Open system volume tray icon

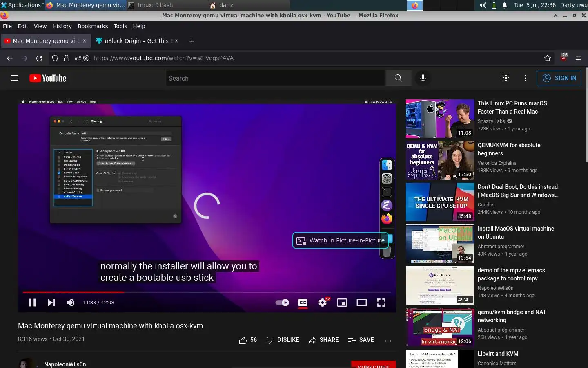tap(483, 5)
